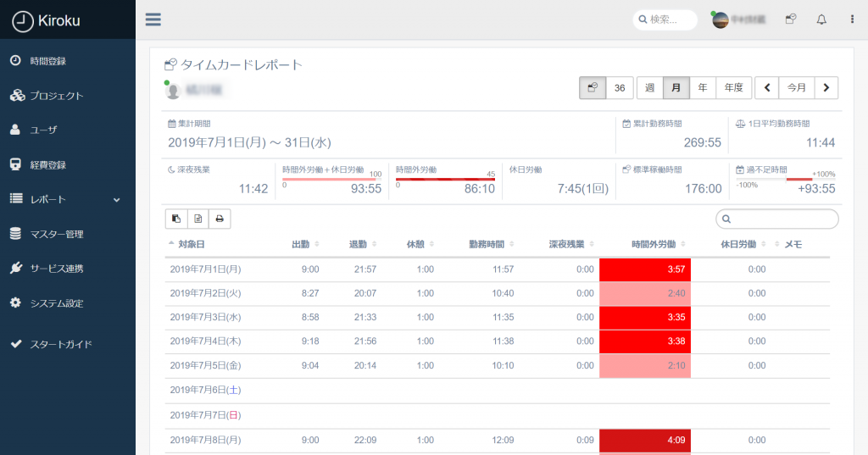Select row 2019年7月2日(火)
Viewport: 868px width, 455px height.
point(497,293)
